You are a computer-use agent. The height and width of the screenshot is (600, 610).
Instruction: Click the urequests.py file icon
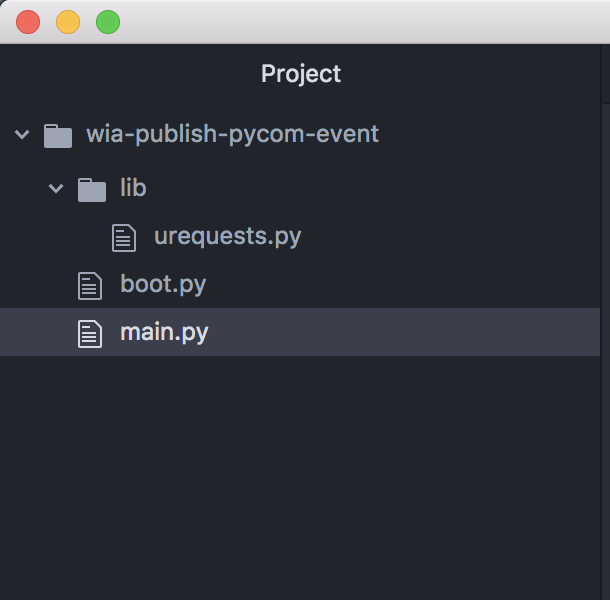[x=124, y=238]
